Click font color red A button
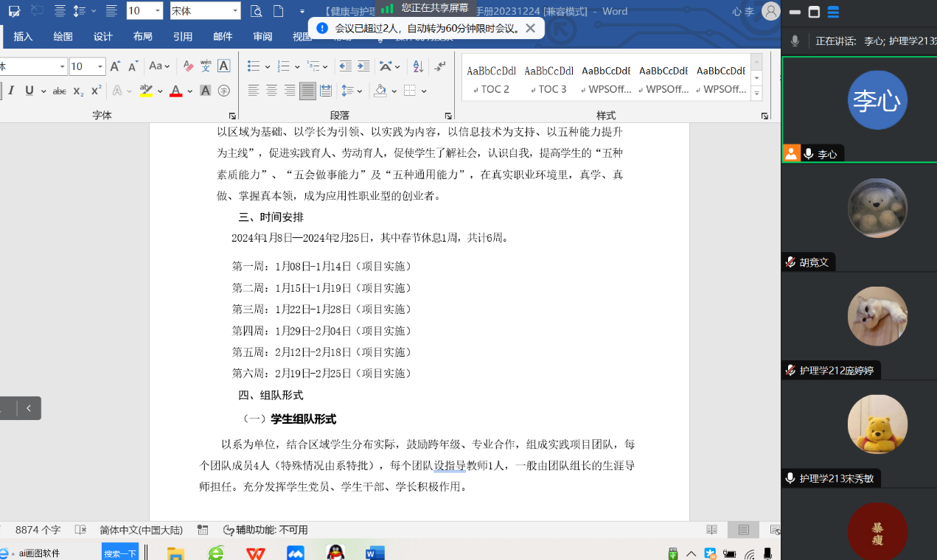 click(x=175, y=91)
